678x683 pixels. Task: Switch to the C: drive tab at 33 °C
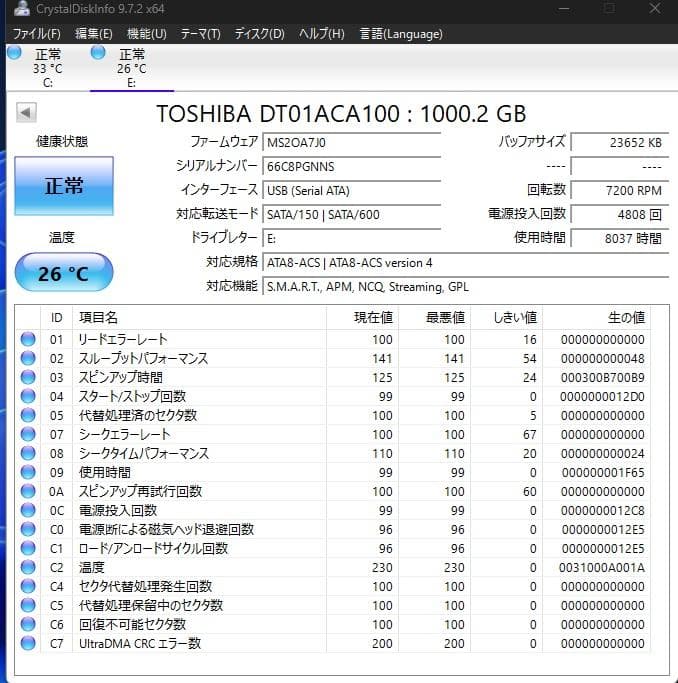click(47, 68)
